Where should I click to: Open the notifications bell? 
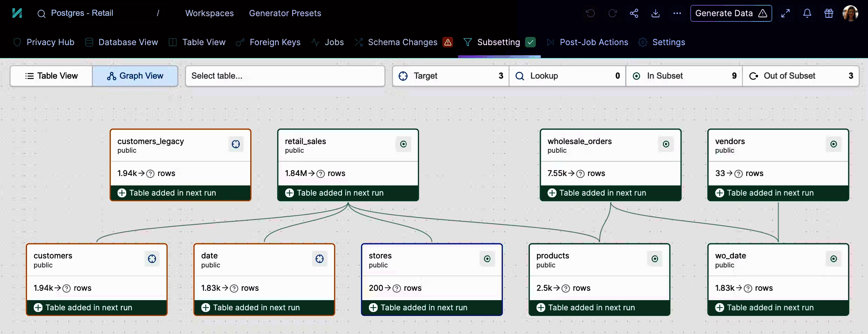[x=807, y=14]
